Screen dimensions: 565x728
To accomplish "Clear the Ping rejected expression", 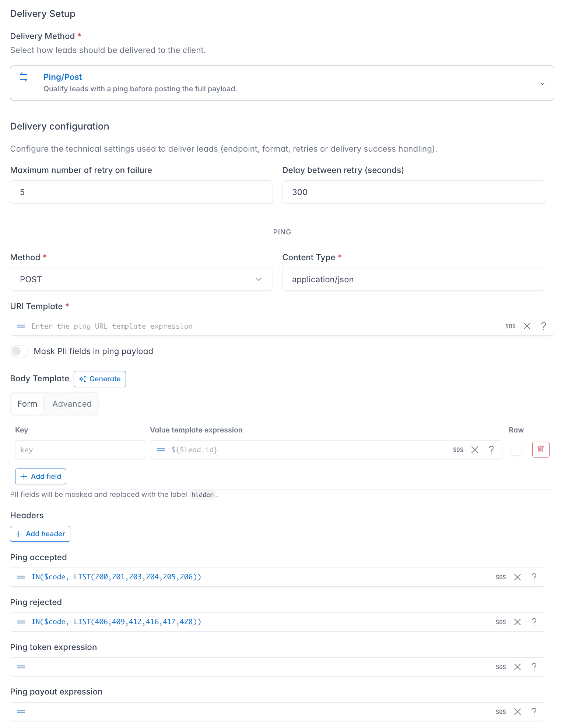I will (517, 622).
